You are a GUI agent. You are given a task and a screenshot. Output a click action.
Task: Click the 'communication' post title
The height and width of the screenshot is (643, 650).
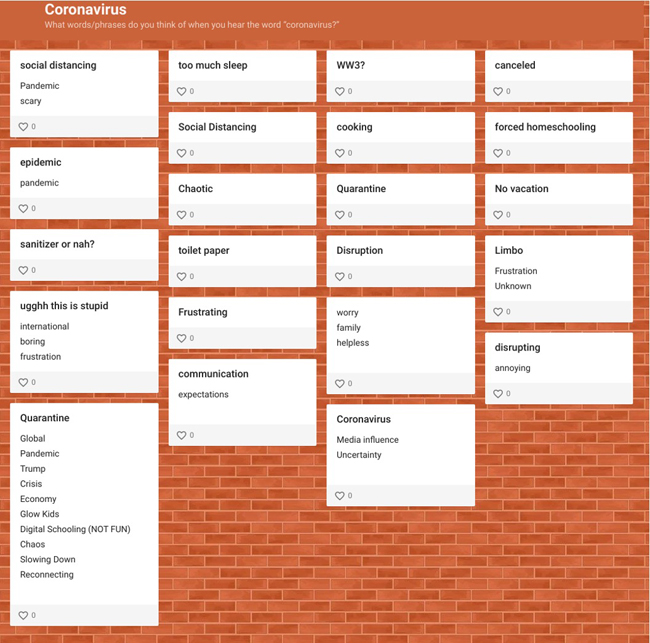213,374
